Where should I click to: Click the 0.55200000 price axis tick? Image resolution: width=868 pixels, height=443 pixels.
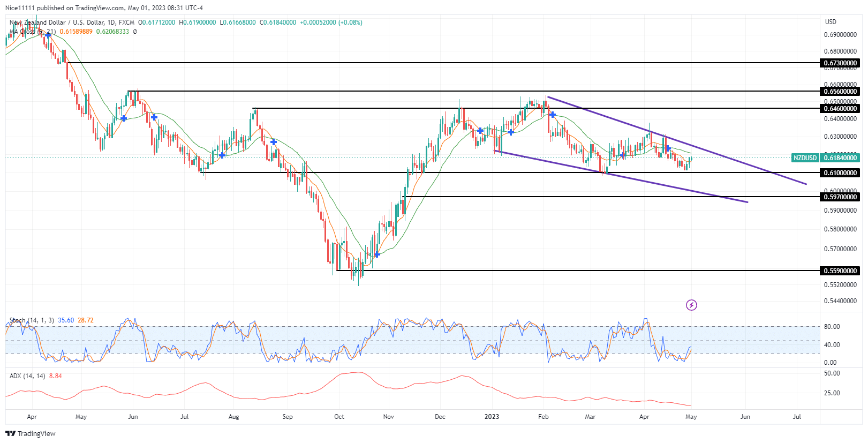tap(840, 285)
